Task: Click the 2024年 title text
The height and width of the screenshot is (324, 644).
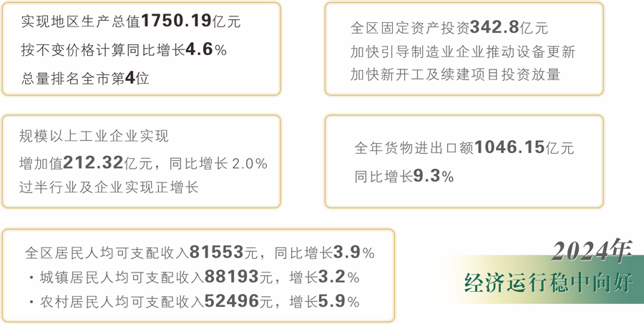Action: [591, 250]
